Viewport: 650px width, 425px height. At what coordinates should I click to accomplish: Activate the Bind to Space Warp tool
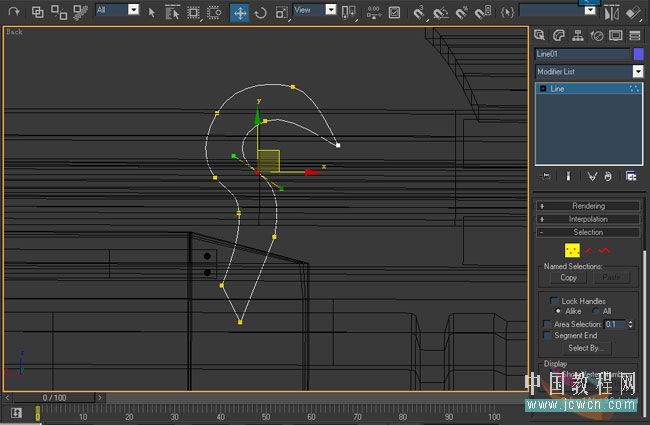pyautogui.click(x=80, y=12)
